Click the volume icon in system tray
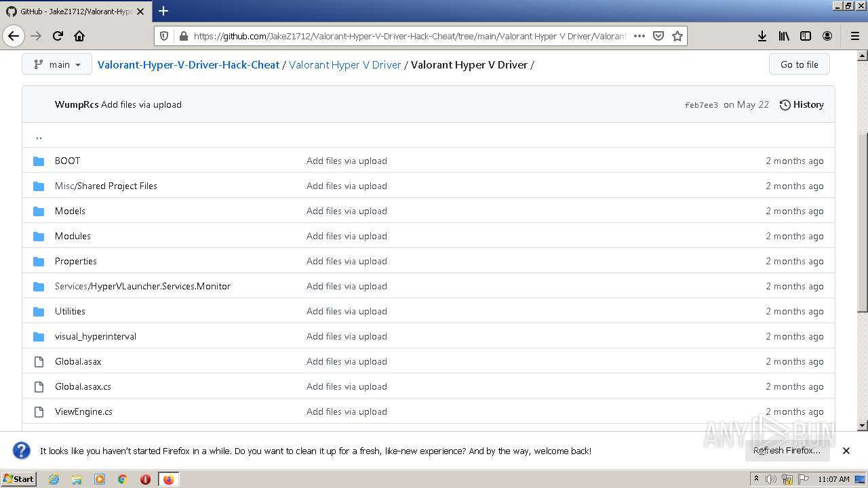The width and height of the screenshot is (868, 488). click(x=771, y=479)
